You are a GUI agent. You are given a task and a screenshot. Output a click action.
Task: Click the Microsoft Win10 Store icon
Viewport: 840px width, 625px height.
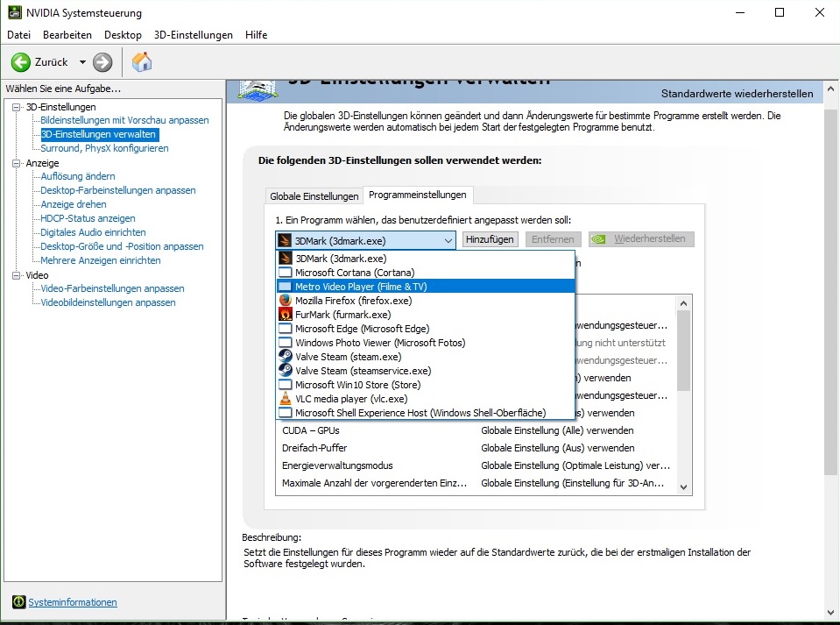[286, 384]
